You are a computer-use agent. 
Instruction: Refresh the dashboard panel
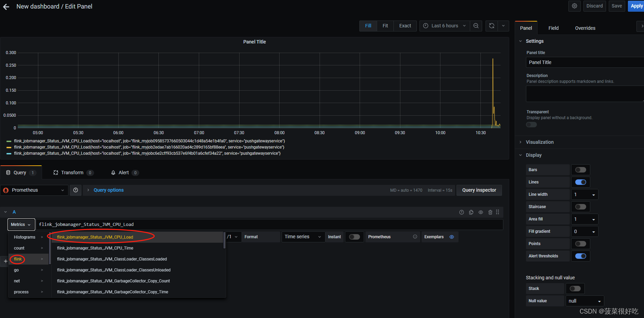492,26
